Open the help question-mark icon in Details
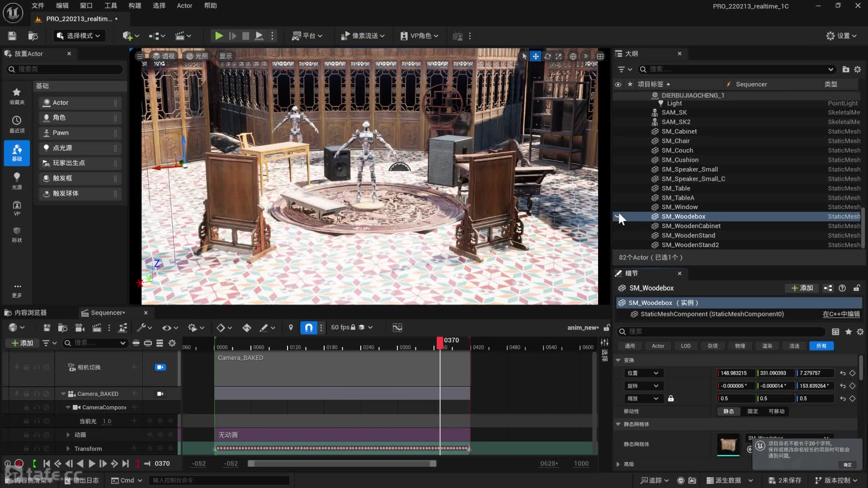Viewport: 868px width, 488px height. click(842, 288)
